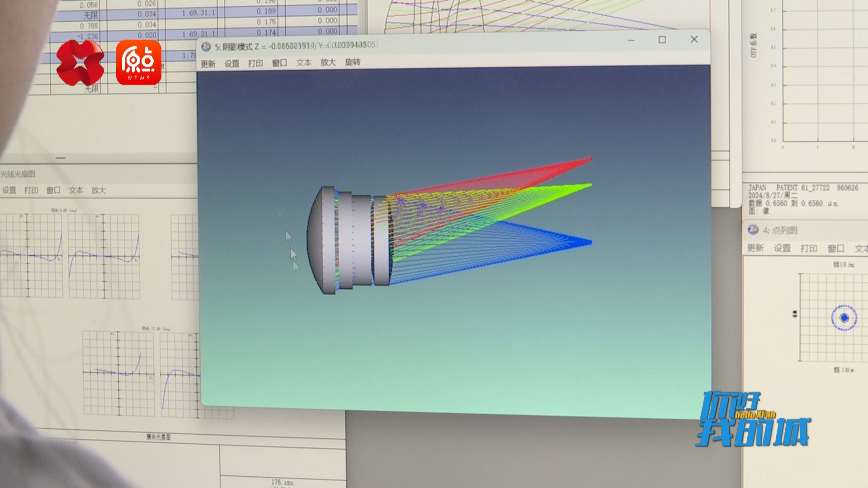
Task: Open 打印 menu in the ray fan window
Action: [31, 190]
